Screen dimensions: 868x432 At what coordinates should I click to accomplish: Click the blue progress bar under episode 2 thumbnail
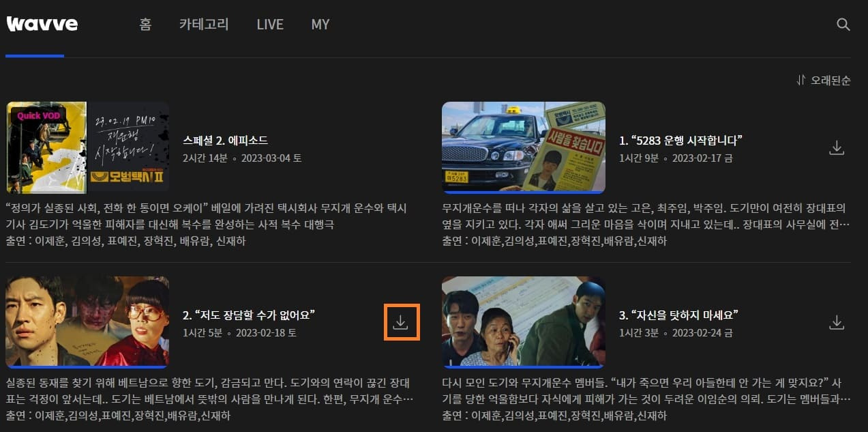pos(87,365)
